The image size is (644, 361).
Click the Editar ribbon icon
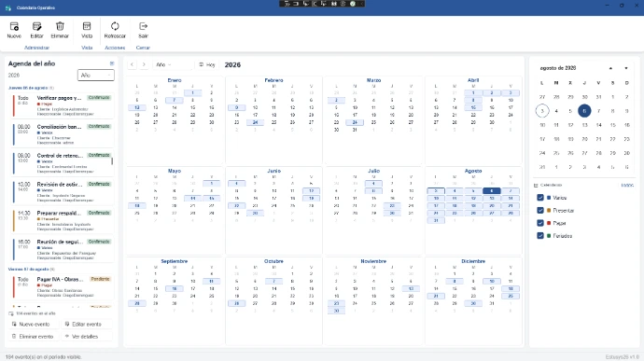tap(36, 27)
